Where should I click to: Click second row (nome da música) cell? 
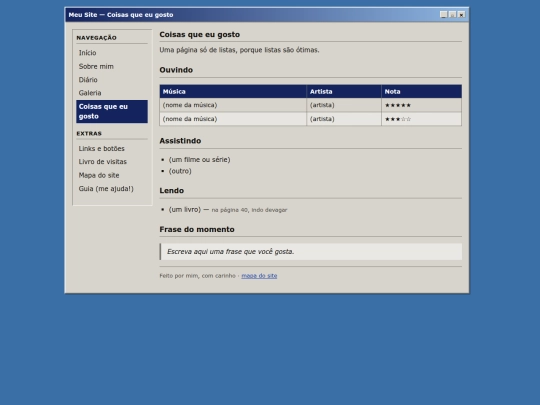tap(233, 119)
